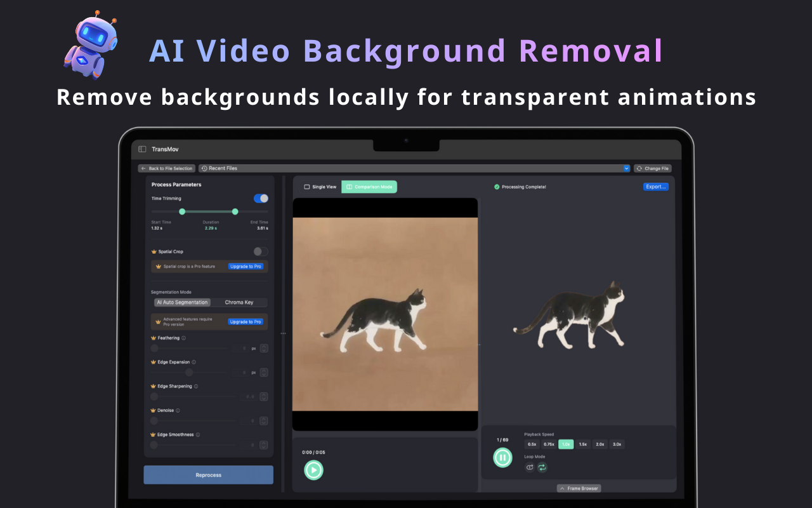
Task: Open the Export dialog
Action: [x=655, y=186]
